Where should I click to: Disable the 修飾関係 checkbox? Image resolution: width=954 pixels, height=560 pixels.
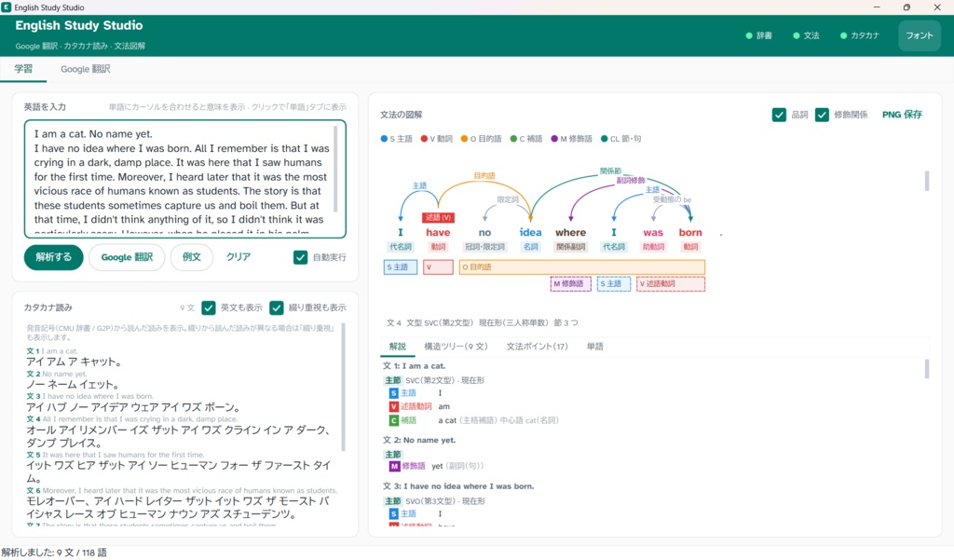pyautogui.click(x=822, y=115)
